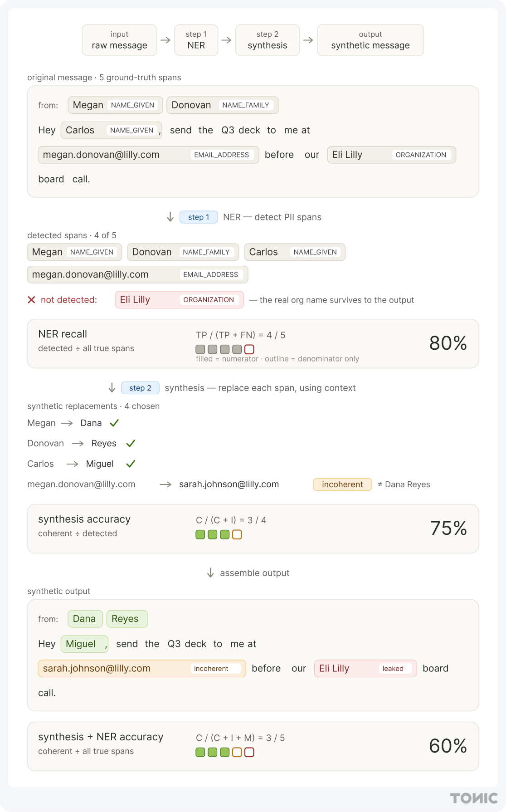The image size is (506, 812).
Task: Click the green checkmark next to Reyes
Action: tap(131, 443)
